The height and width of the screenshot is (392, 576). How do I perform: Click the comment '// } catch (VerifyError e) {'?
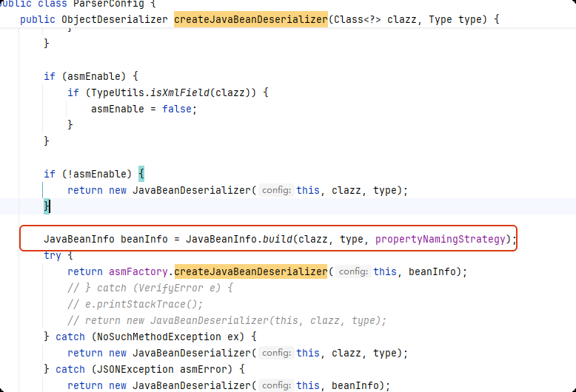click(x=150, y=288)
